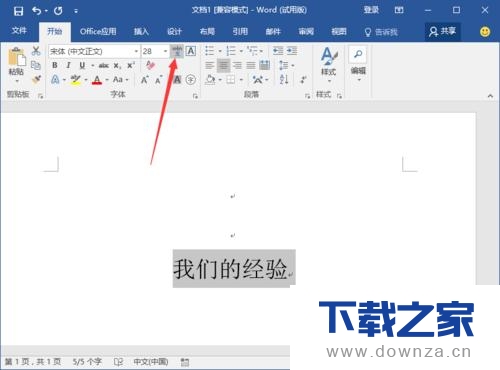
Task: Click the enclosed character (字) icon
Action: point(191,80)
